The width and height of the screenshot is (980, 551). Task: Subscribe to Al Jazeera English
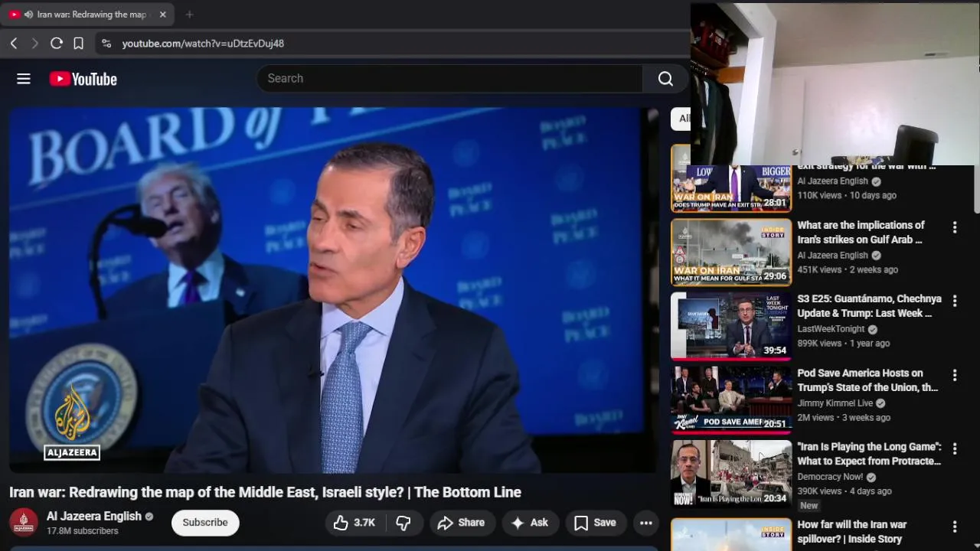click(x=205, y=523)
